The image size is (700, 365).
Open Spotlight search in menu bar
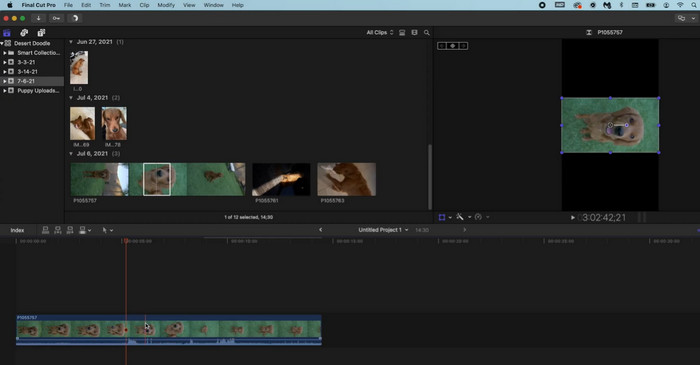693,5
